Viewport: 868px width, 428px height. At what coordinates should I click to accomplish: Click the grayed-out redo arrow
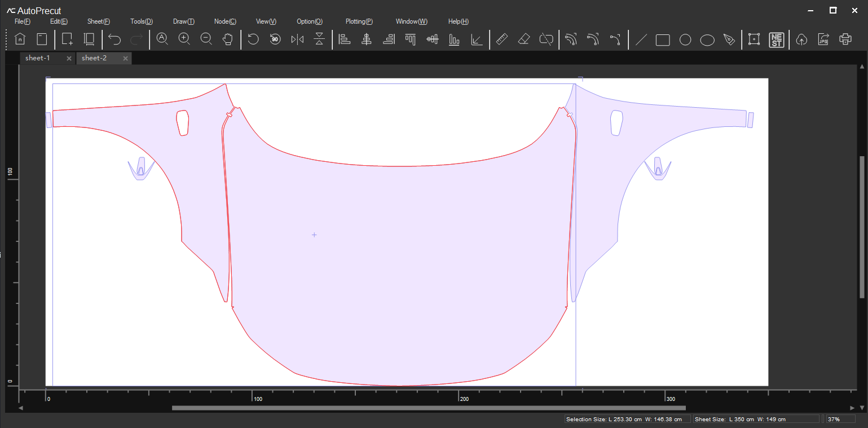pos(136,39)
